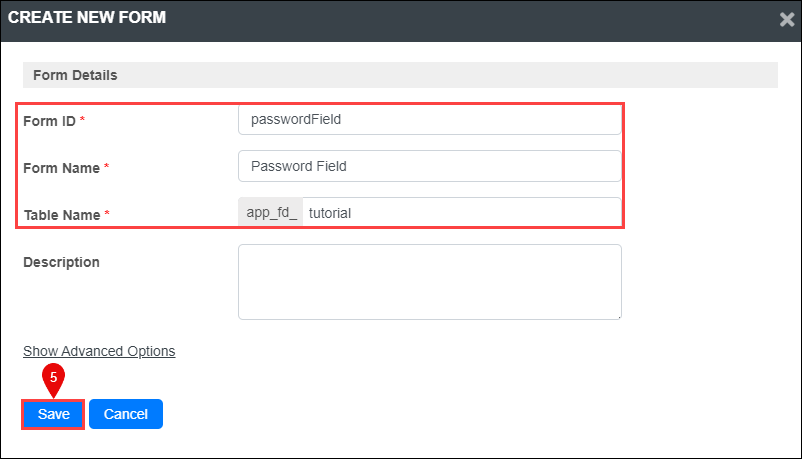Open Show Advanced Options link
The width and height of the screenshot is (802, 459).
click(99, 351)
